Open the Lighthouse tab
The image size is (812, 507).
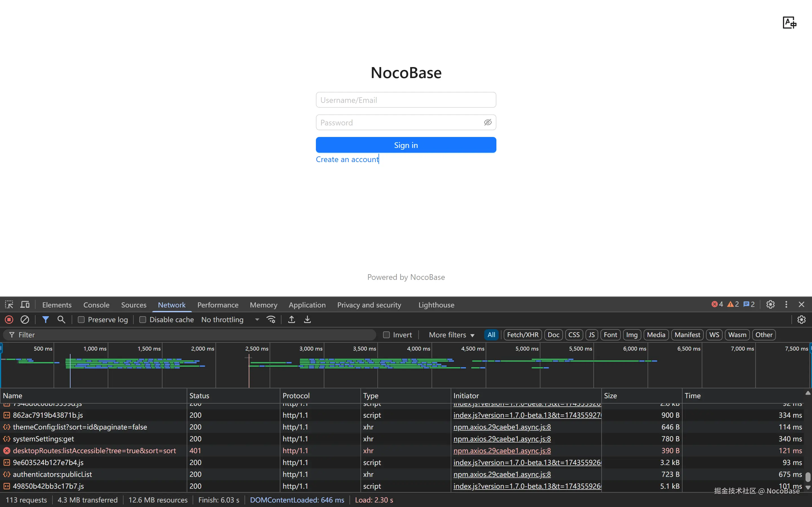[436, 305]
